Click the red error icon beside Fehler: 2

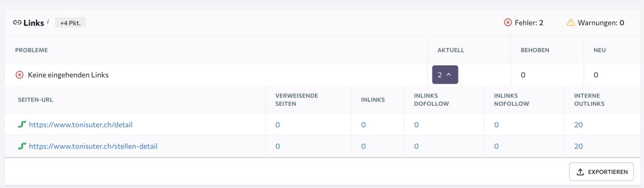(x=508, y=23)
